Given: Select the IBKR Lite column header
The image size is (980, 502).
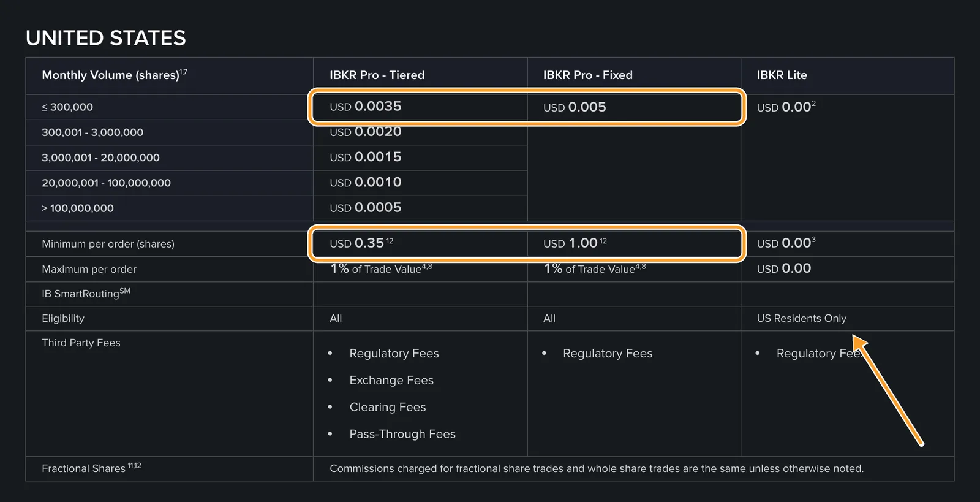Looking at the screenshot, I should 782,75.
